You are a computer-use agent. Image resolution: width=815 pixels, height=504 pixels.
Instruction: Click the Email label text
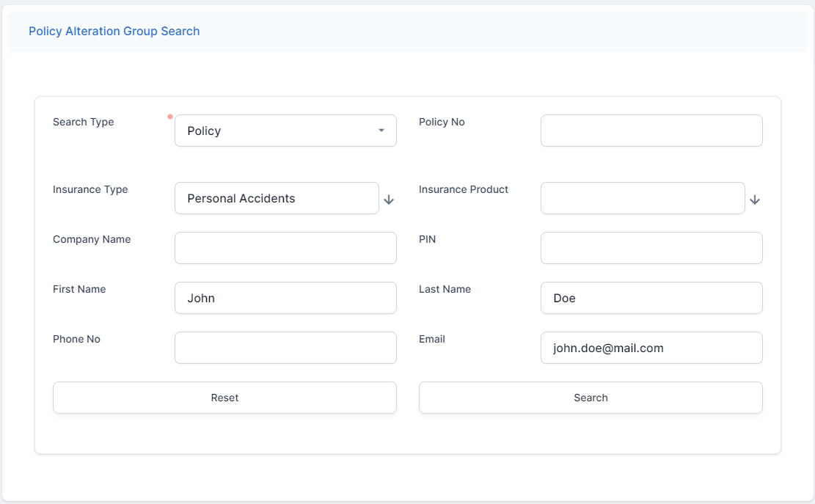(x=432, y=339)
